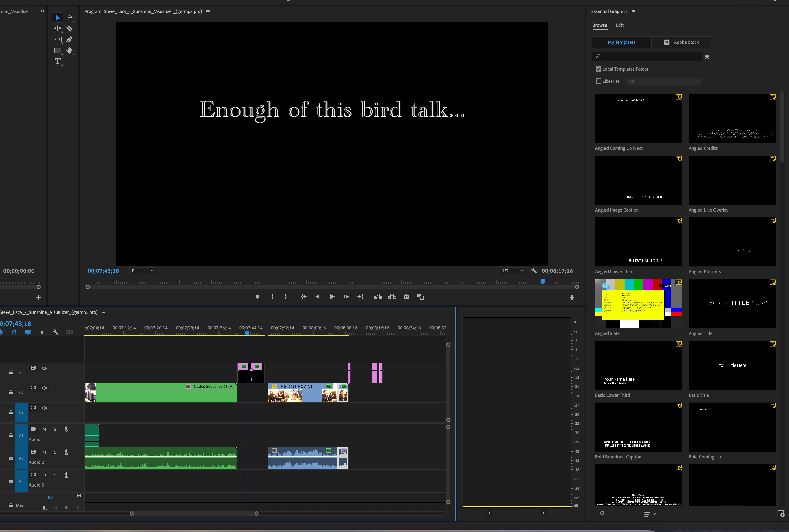Screen dimensions: 789x532
Task: Select the Type tool
Action: (58, 61)
